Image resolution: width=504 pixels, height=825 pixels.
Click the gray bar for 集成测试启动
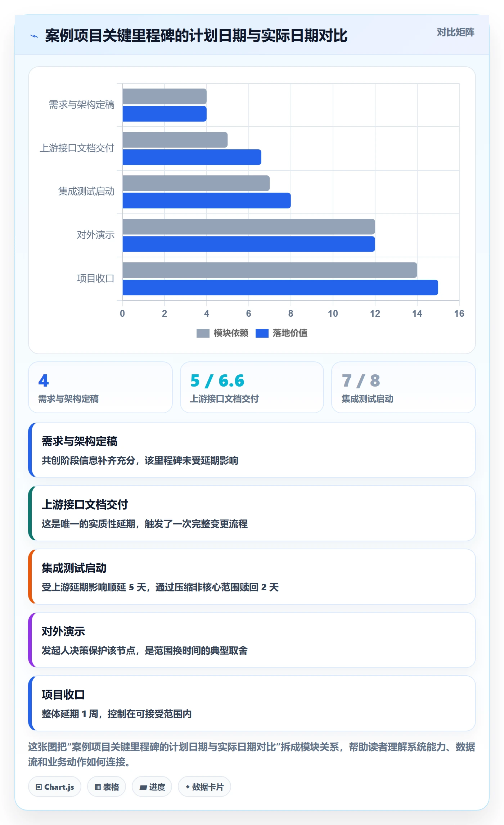click(x=196, y=183)
